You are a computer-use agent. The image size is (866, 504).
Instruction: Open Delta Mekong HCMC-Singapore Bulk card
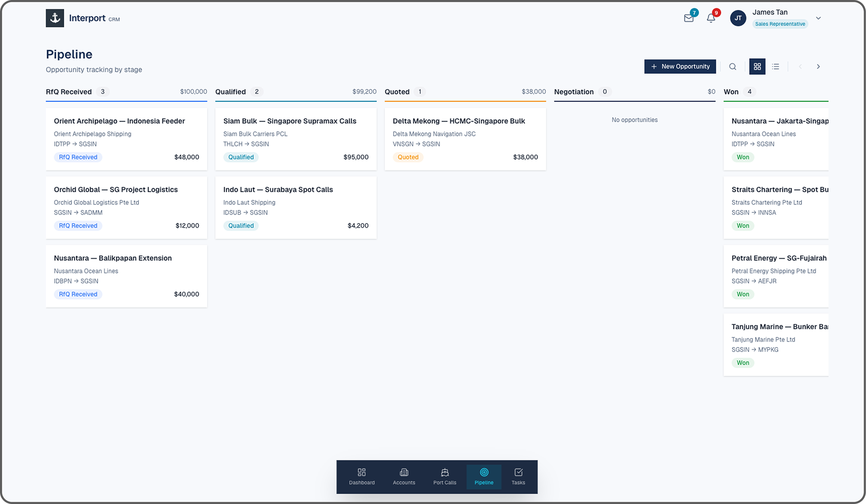(465, 139)
